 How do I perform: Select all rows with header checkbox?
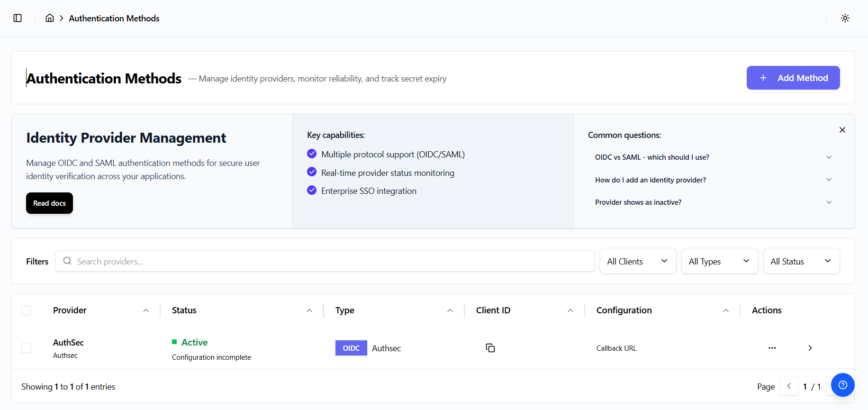pos(26,310)
